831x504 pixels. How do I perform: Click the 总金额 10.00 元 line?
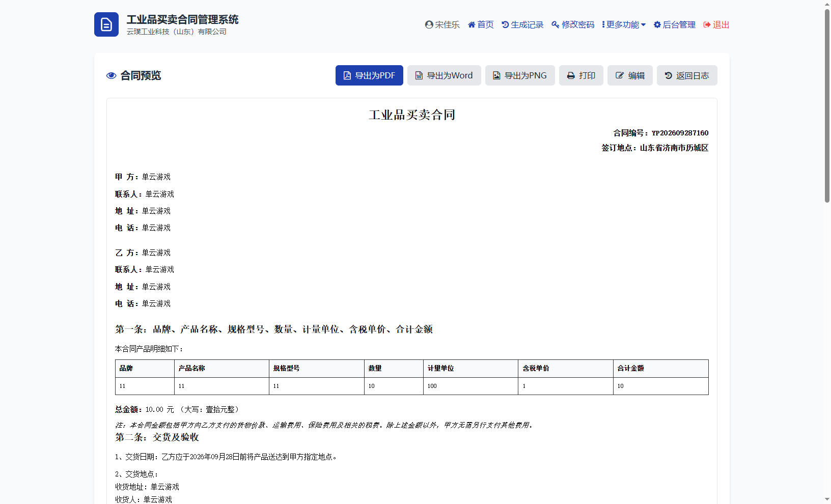point(178,409)
